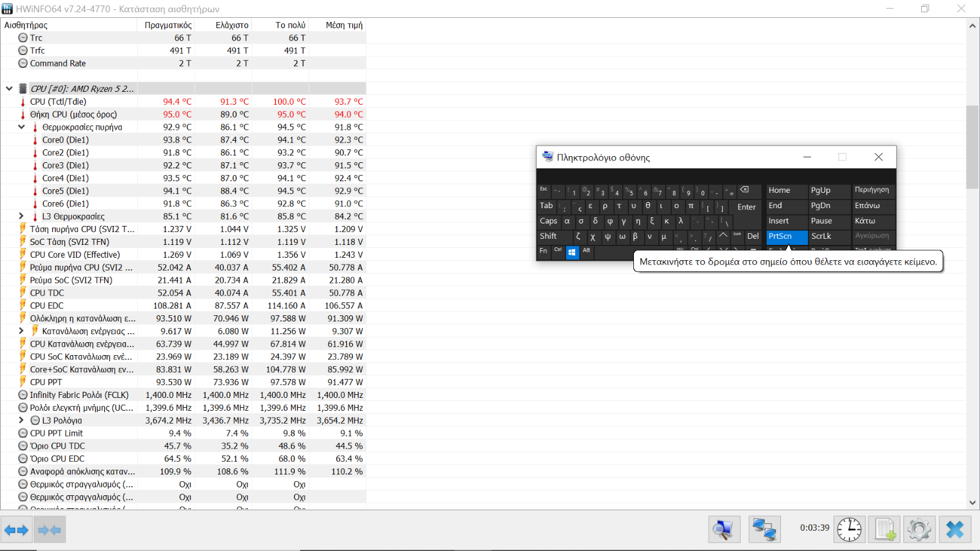Click the PrtScn key on keyboard
The height and width of the screenshot is (551, 980).
point(786,236)
